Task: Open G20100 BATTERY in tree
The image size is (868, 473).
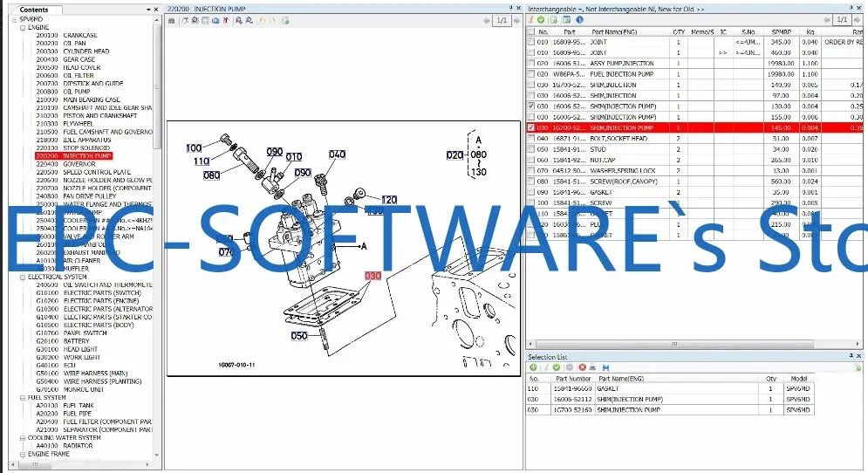Action: pos(63,341)
